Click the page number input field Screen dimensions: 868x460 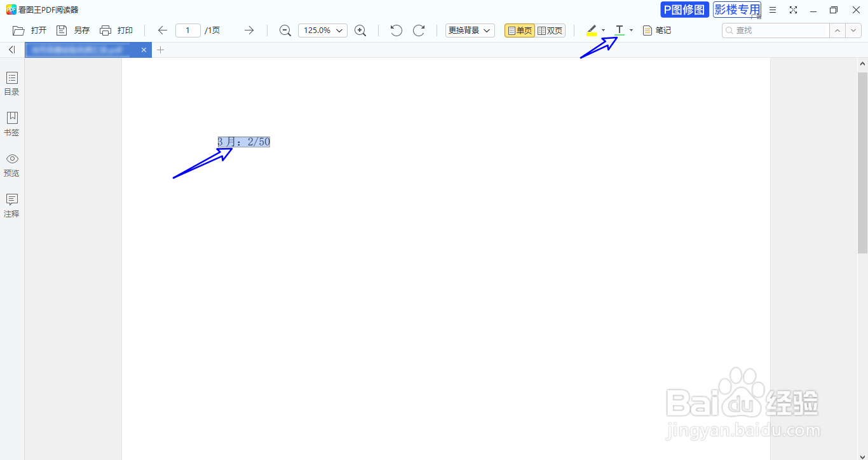point(188,30)
